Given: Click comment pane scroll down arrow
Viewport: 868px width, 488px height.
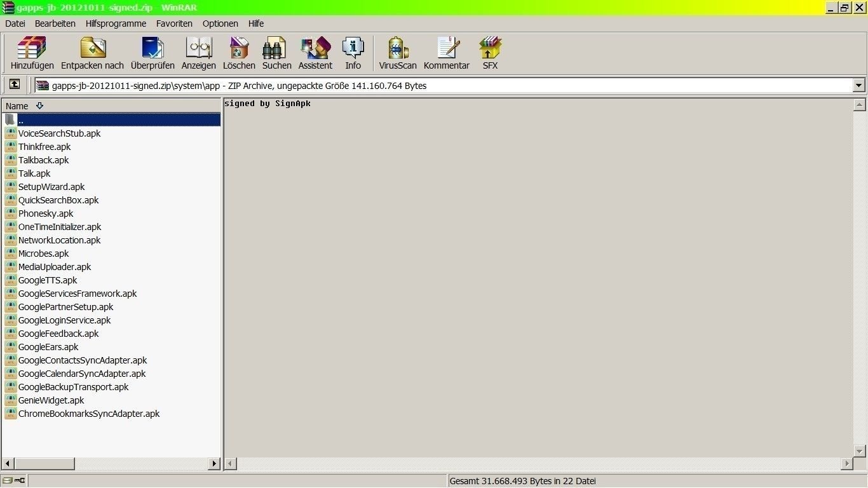Looking at the screenshot, I should [860, 451].
